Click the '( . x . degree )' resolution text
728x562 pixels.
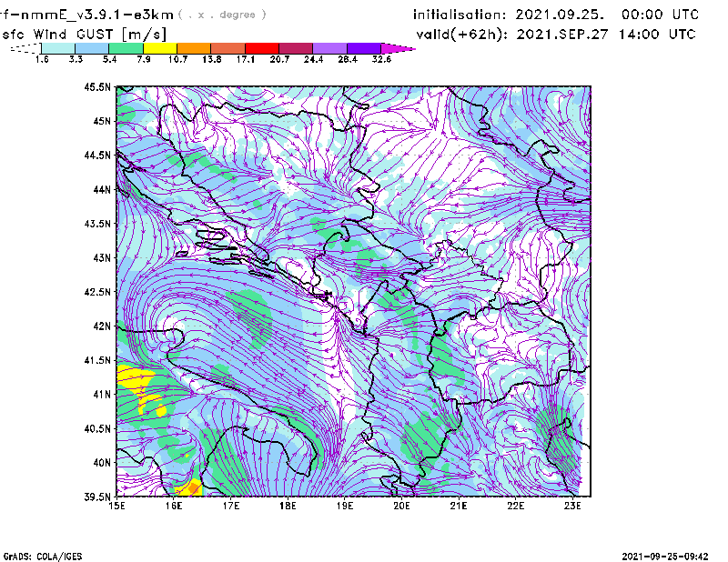point(222,15)
